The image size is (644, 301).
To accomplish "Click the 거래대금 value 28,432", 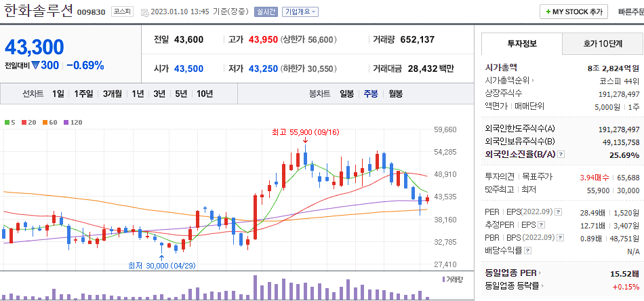I will 422,68.
